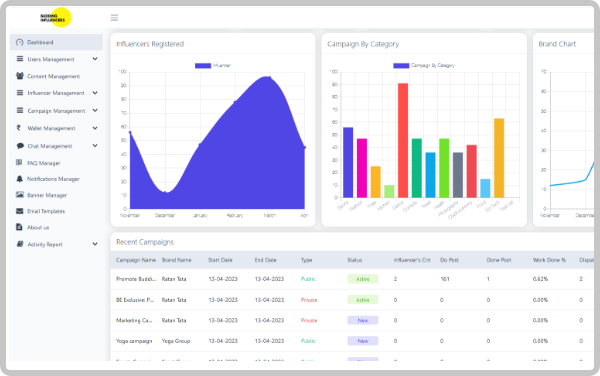Expand Influencer Management chevron
The width and height of the screenshot is (600, 376).
tap(95, 93)
